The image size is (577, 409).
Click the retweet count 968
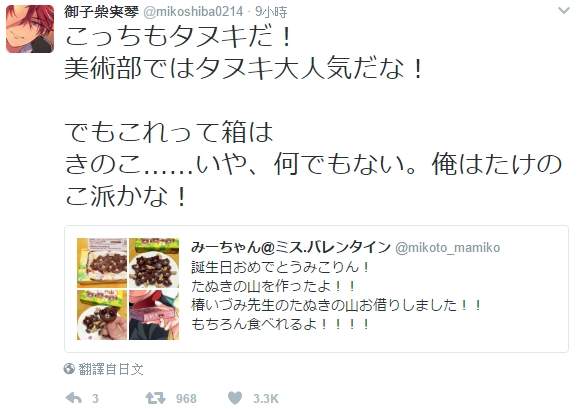(x=186, y=398)
